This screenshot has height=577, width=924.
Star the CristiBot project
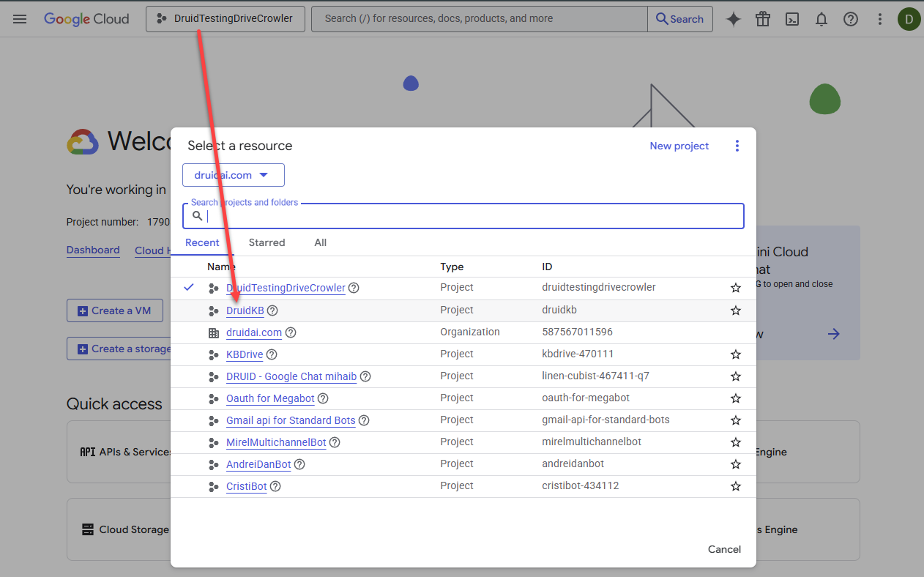[x=736, y=486]
